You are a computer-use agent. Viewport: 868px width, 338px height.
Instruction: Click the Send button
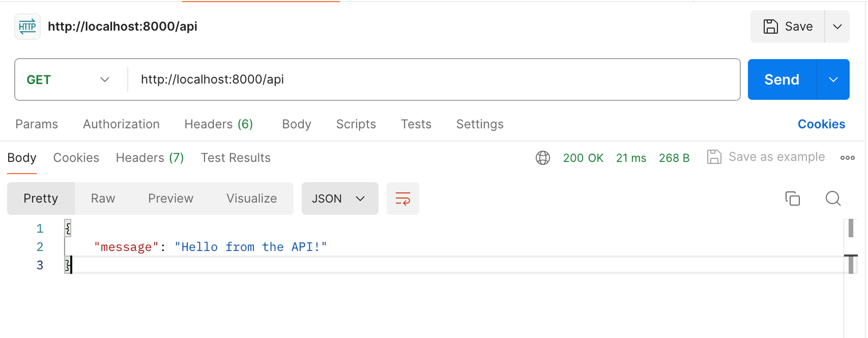781,79
